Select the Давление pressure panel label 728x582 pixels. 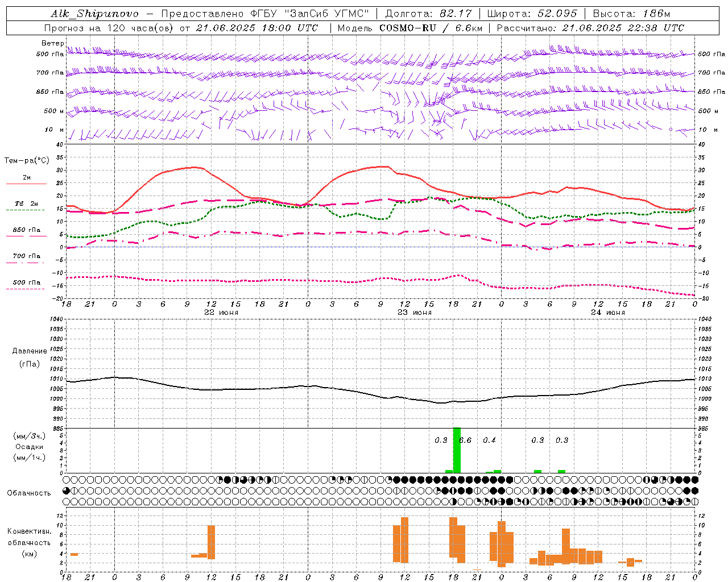coord(30,351)
